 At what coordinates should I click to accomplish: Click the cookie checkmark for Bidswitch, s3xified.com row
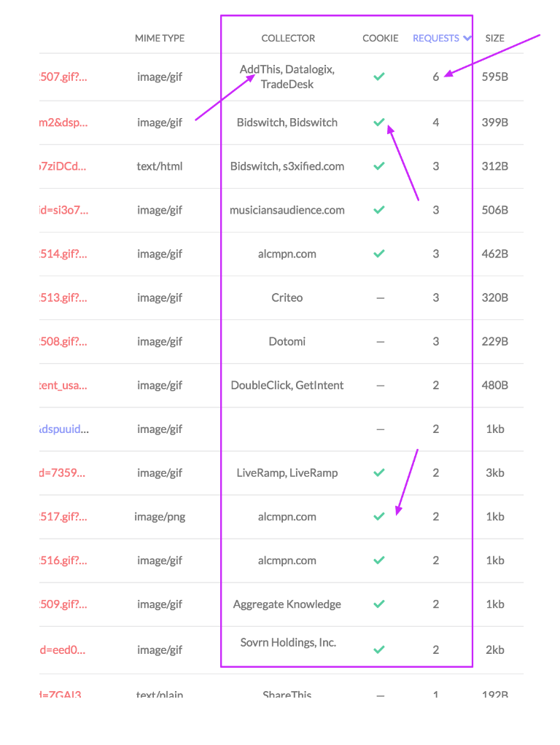coord(378,166)
